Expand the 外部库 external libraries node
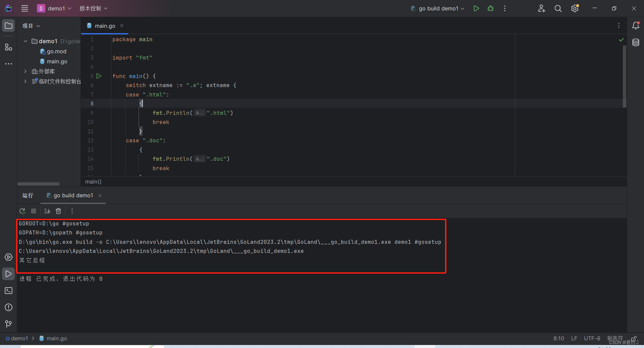Screen dimensions: 644x348 [x=25, y=71]
